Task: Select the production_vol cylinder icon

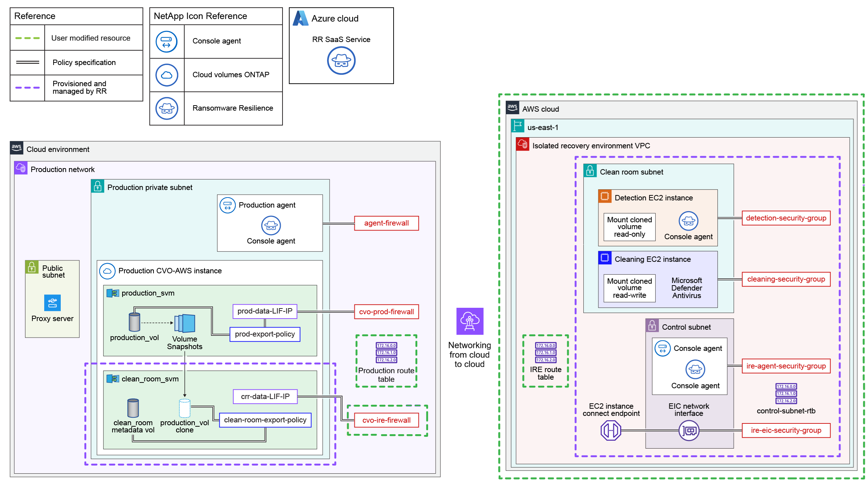Action: coord(134,323)
